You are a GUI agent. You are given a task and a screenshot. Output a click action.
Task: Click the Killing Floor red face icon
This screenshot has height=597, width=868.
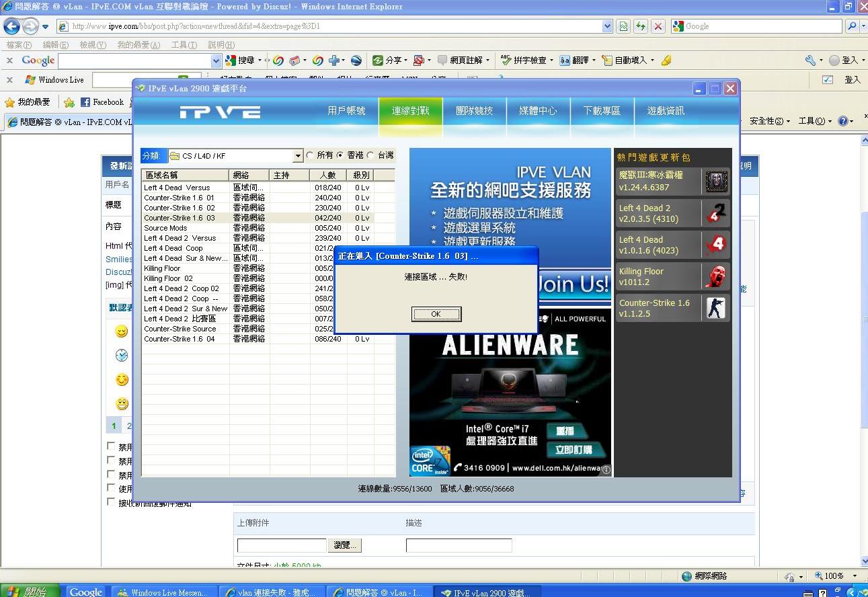(716, 276)
